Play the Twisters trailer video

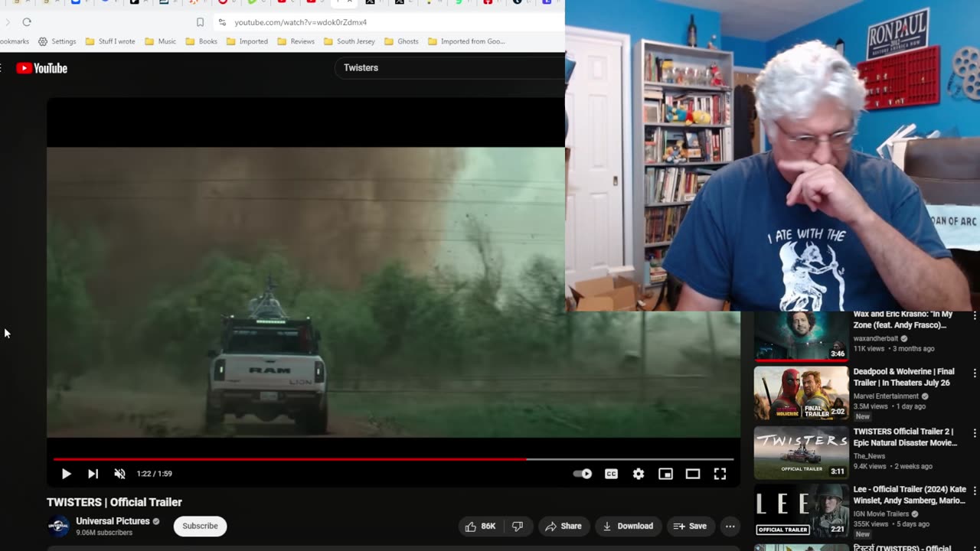tap(66, 474)
